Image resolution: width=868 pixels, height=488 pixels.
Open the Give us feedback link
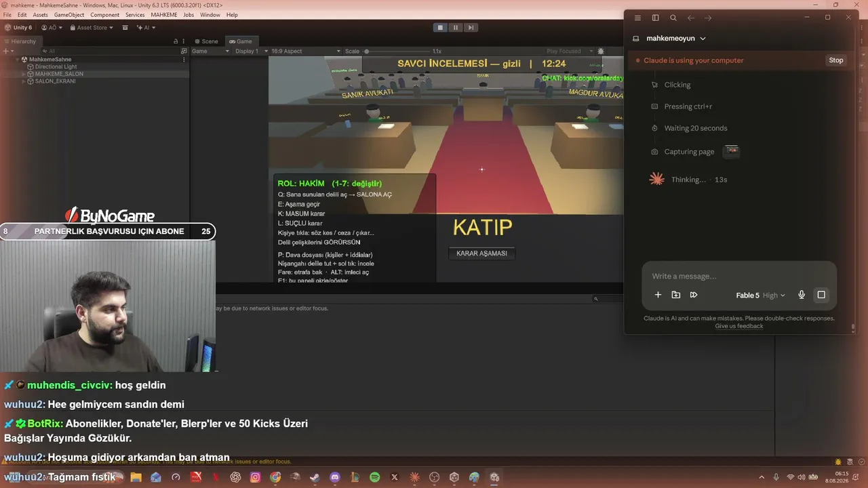click(739, 326)
